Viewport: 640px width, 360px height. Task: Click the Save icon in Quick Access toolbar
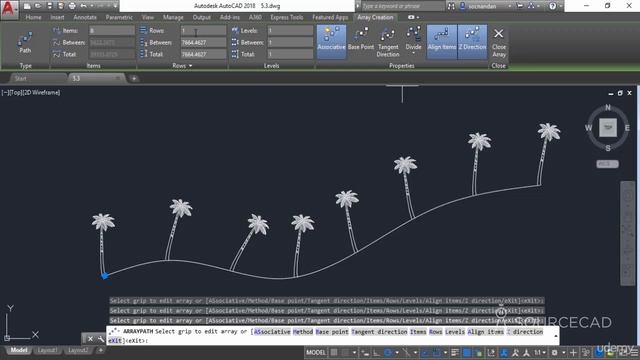click(49, 6)
